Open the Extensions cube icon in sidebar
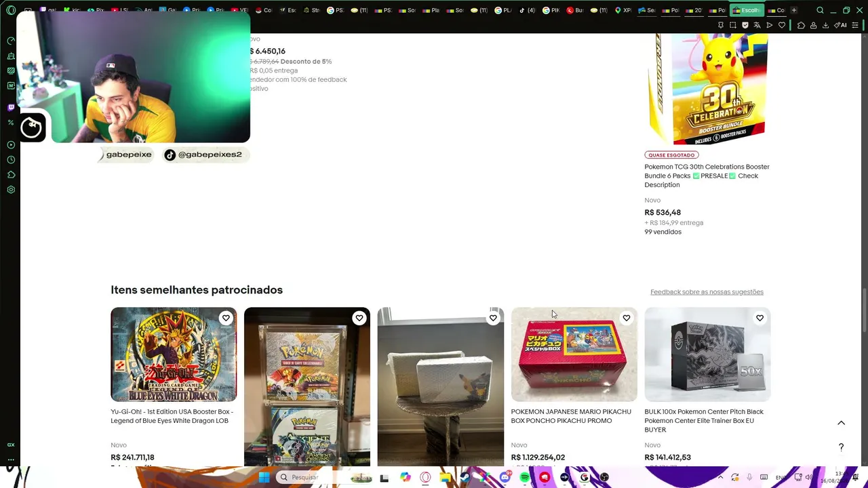This screenshot has height=488, width=868. coord(11,175)
